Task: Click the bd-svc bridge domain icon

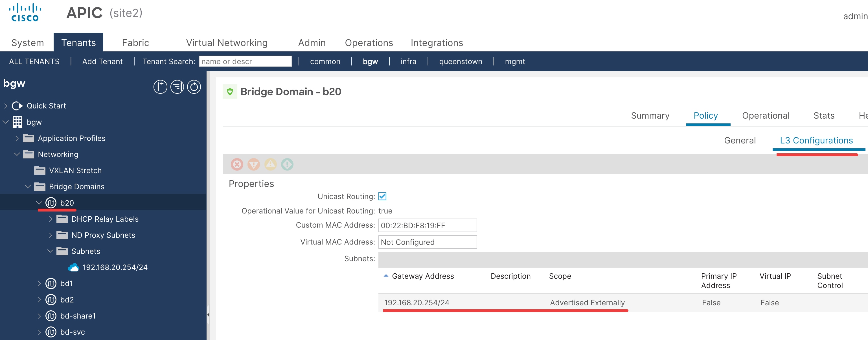Action: tap(51, 332)
